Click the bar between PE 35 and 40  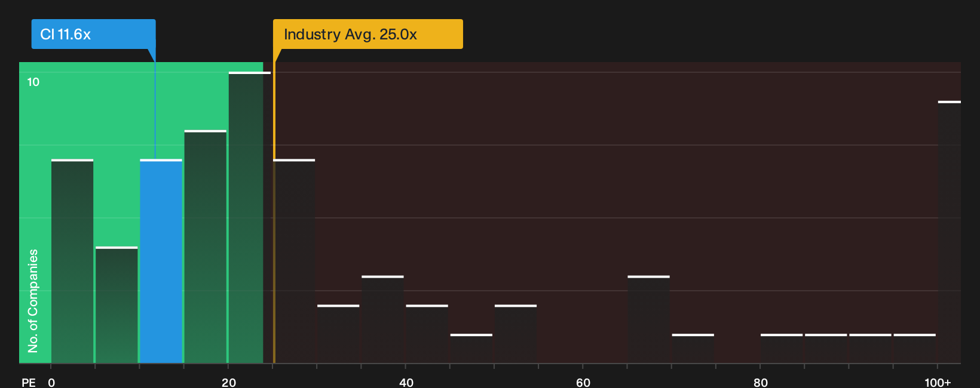coord(382,319)
